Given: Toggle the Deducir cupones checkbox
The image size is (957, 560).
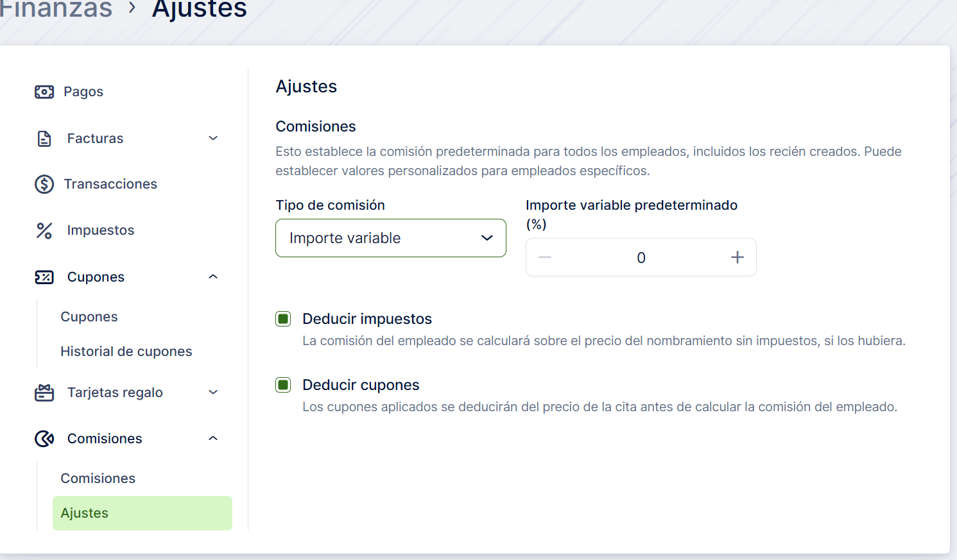Looking at the screenshot, I should [283, 385].
